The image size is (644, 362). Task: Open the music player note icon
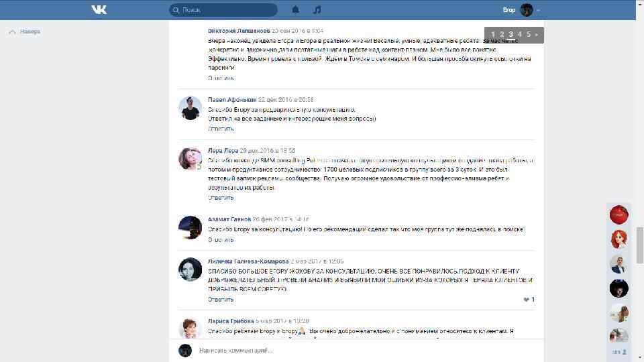point(317,10)
